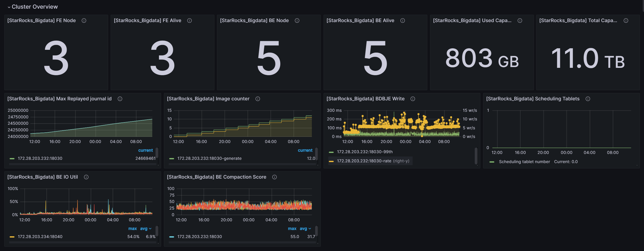Toggle Scheduling tablet number series visibility
The width and height of the screenshot is (644, 251).
(x=524, y=162)
